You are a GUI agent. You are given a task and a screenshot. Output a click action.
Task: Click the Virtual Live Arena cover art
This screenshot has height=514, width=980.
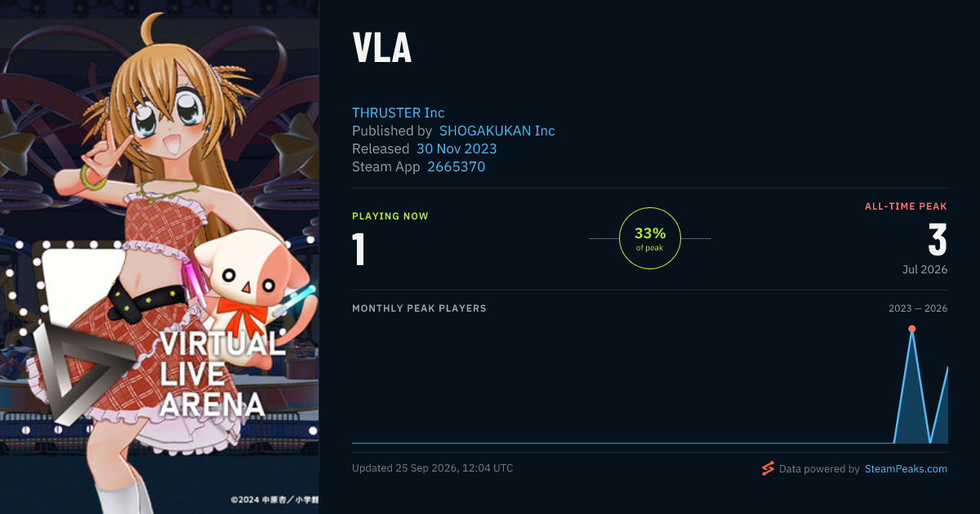159,257
